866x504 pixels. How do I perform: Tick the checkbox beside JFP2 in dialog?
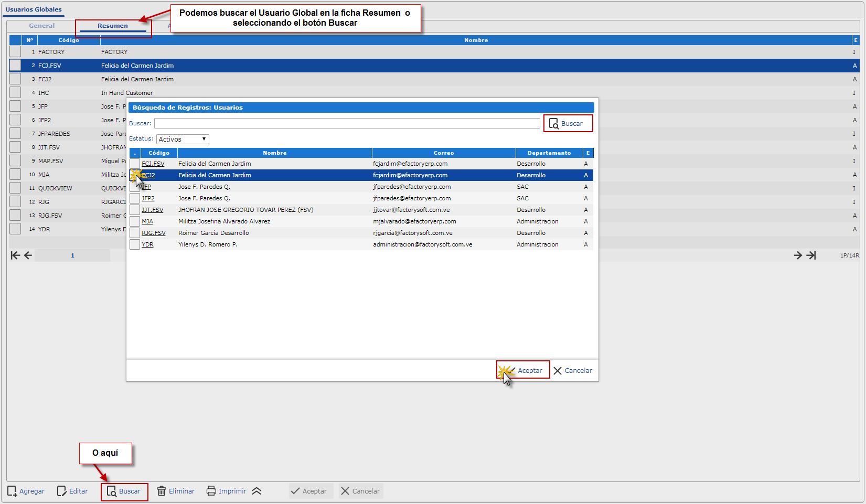(135, 198)
